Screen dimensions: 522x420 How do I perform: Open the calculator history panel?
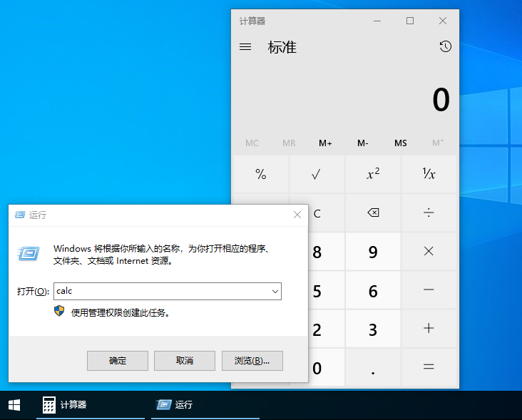pos(445,47)
